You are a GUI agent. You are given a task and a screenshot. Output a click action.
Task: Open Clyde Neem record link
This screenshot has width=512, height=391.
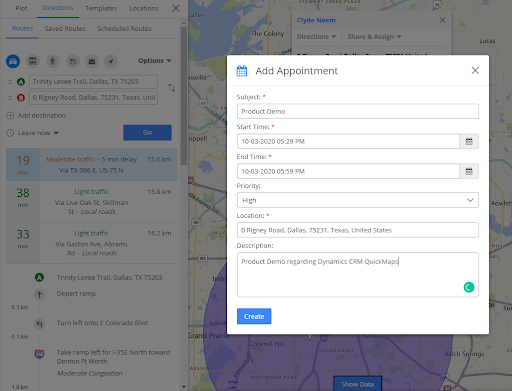316,20
